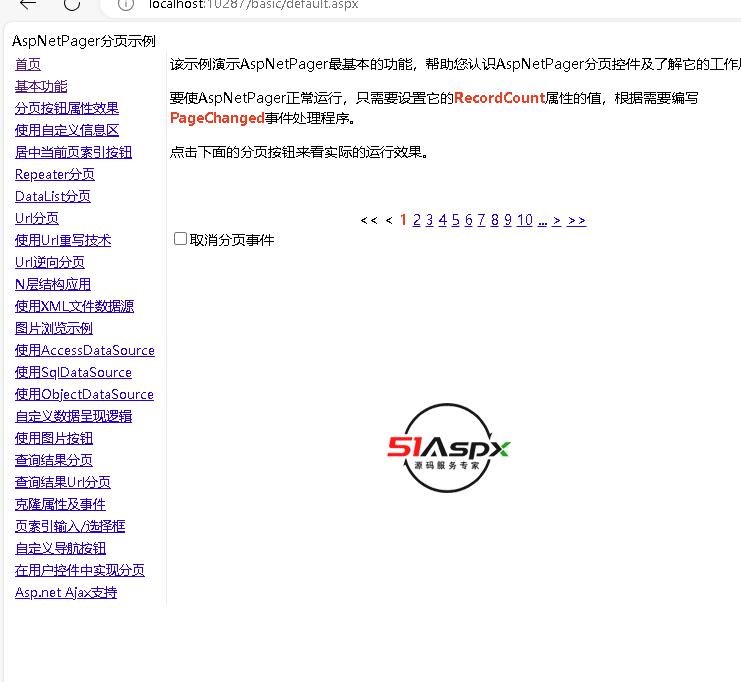Go to pager page 5
This screenshot has height=682, width=741.
[456, 220]
